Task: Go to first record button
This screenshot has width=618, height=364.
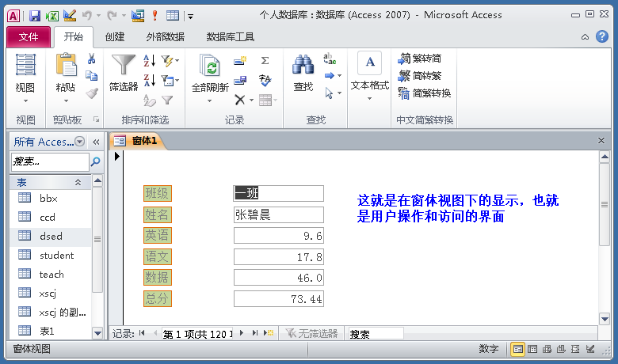Action: 142,333
